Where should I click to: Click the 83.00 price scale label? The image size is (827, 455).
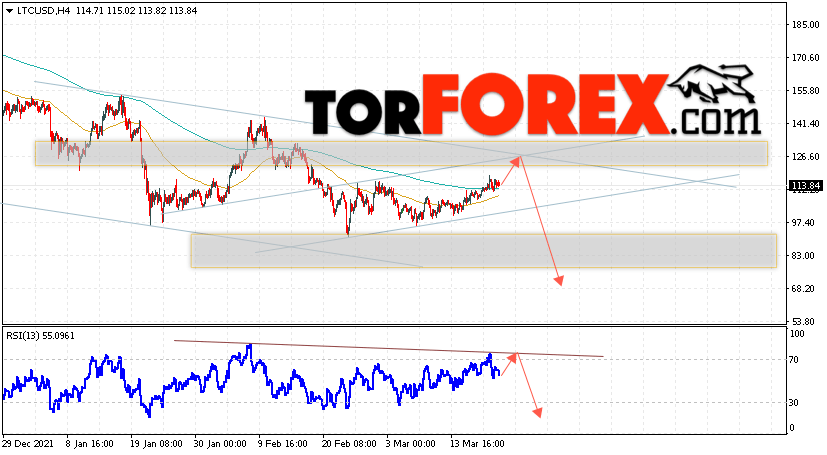pyautogui.click(x=805, y=256)
